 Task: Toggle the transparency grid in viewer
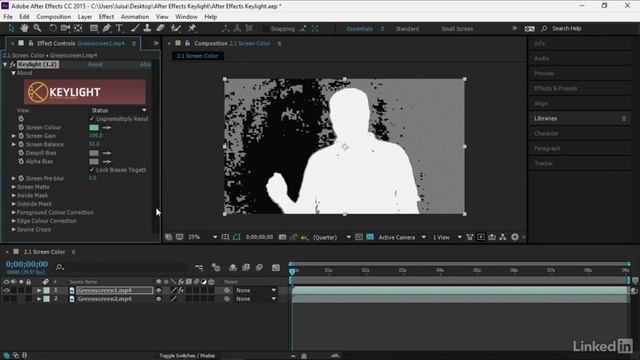point(370,237)
